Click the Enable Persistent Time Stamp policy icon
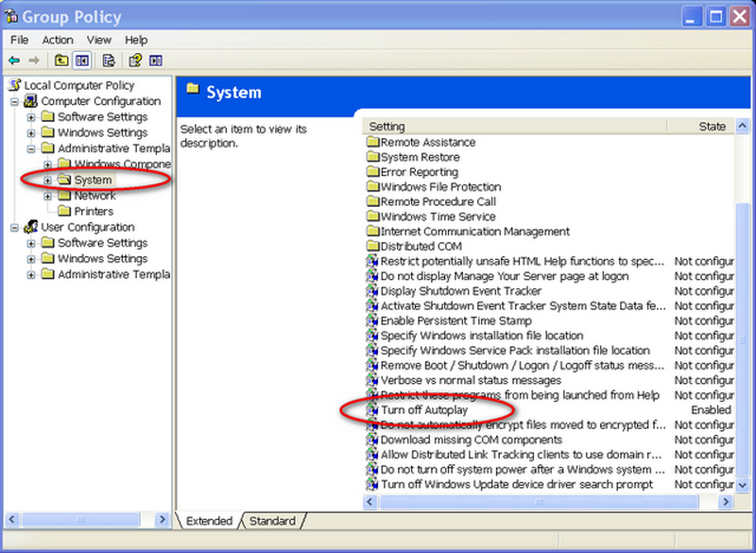Image resolution: width=756 pixels, height=553 pixels. coord(372,320)
